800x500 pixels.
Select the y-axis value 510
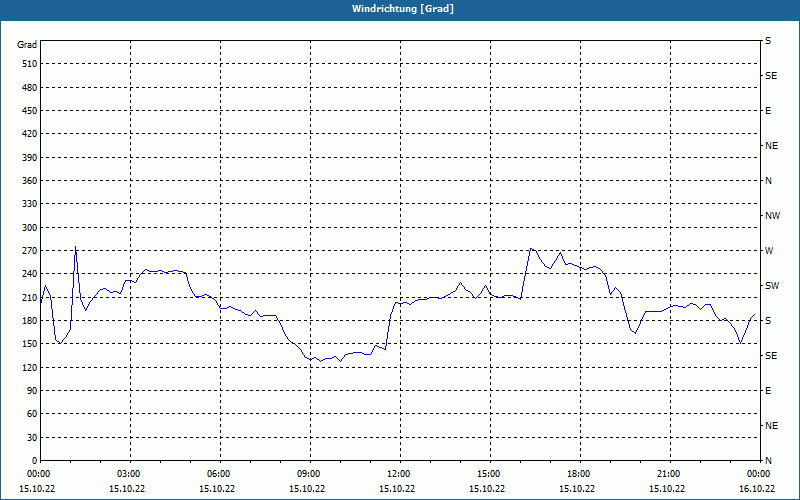[30, 64]
